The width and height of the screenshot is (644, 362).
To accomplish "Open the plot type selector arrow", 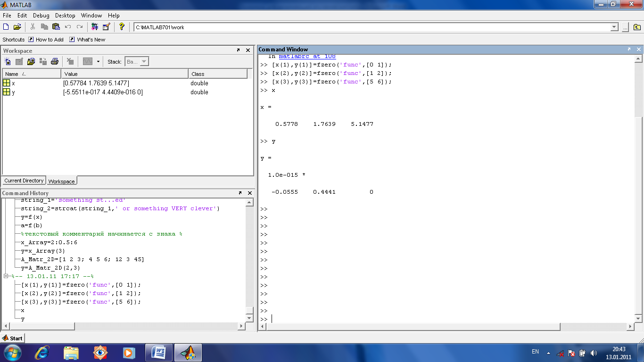I will 98,61.
